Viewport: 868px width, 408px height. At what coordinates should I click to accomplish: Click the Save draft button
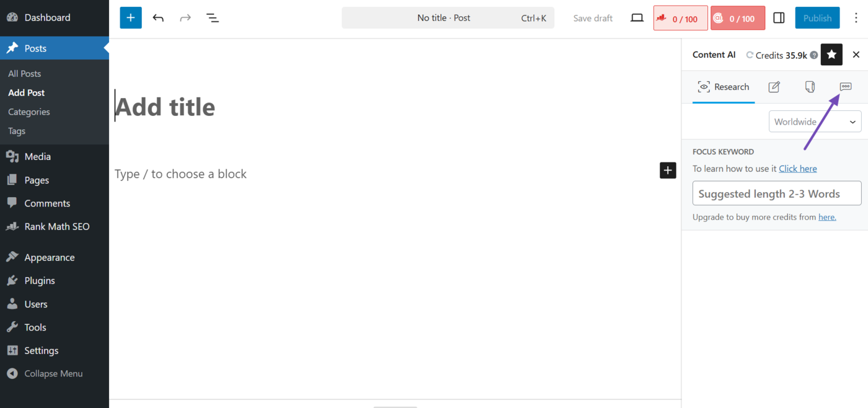(592, 18)
